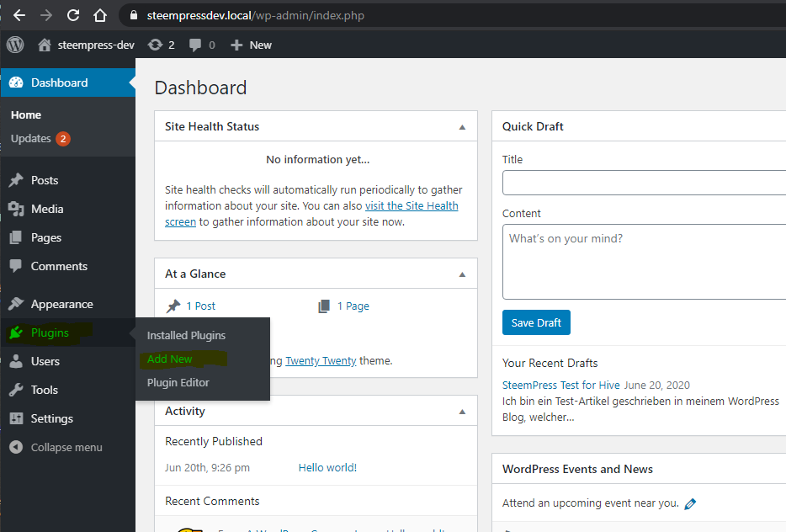Open the Posts menu
Screen dimensions: 786x532
point(45,180)
